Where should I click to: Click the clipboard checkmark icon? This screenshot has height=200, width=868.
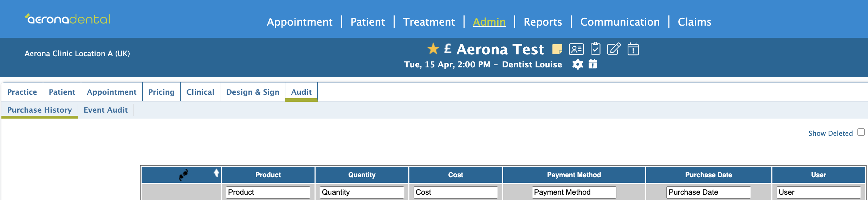(x=595, y=49)
